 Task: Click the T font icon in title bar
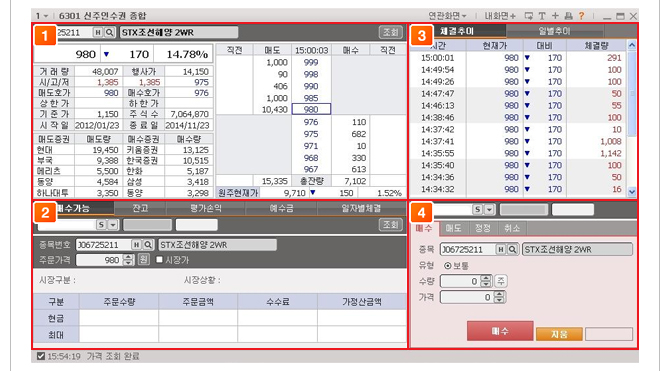point(542,16)
